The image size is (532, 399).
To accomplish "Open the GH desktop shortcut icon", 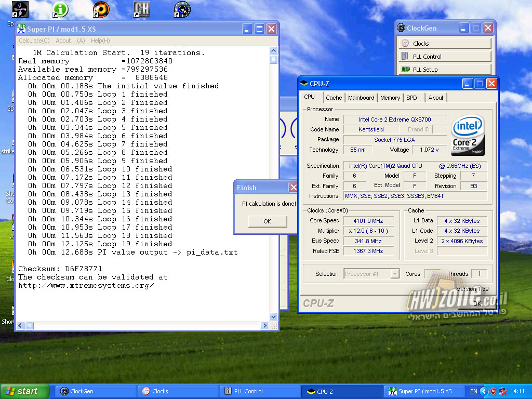I will (x=142, y=9).
